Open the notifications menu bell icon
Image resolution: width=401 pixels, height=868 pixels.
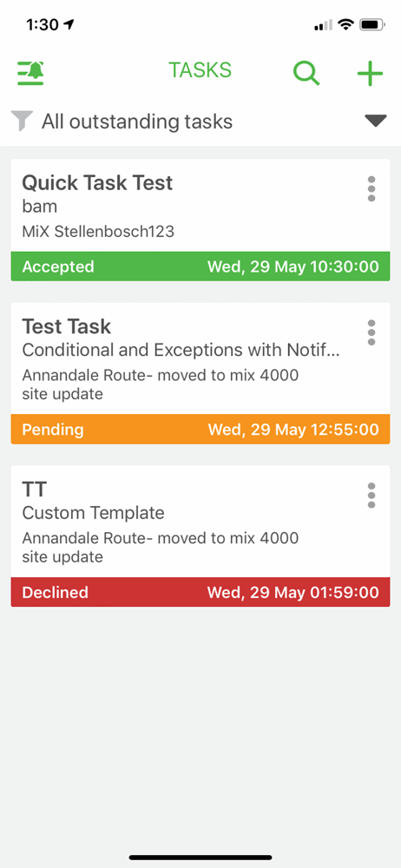(x=30, y=73)
